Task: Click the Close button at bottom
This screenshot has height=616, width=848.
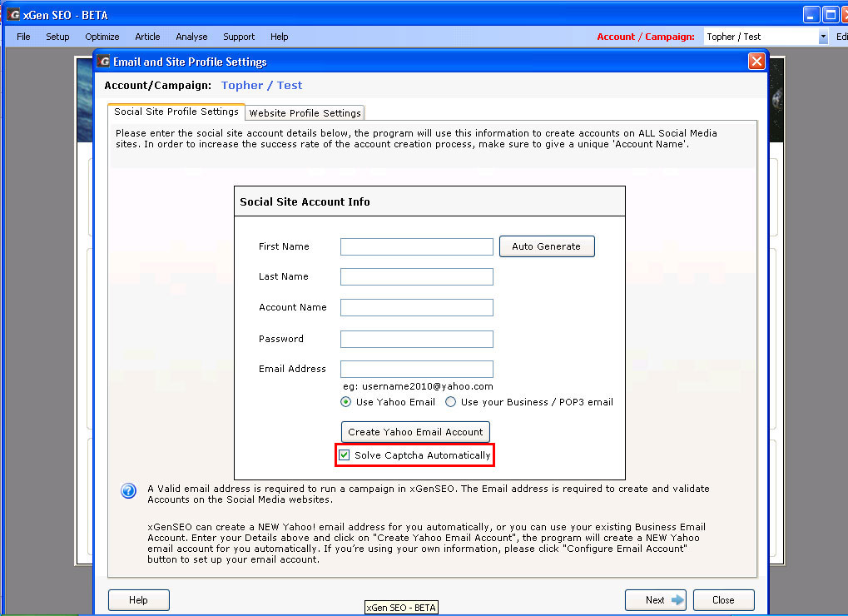Action: [x=723, y=600]
